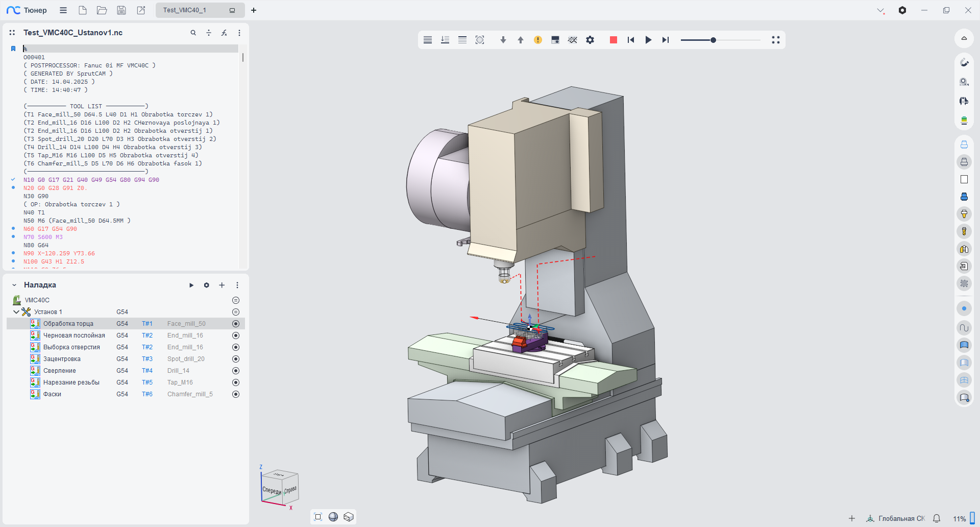The image size is (980, 527).
Task: Collapse the Установ 1 tree node
Action: tap(16, 312)
